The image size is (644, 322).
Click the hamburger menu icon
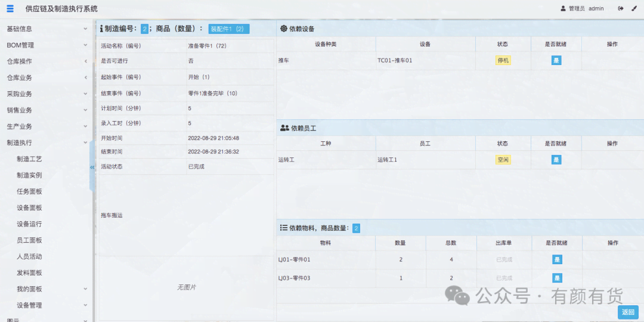coord(10,8)
